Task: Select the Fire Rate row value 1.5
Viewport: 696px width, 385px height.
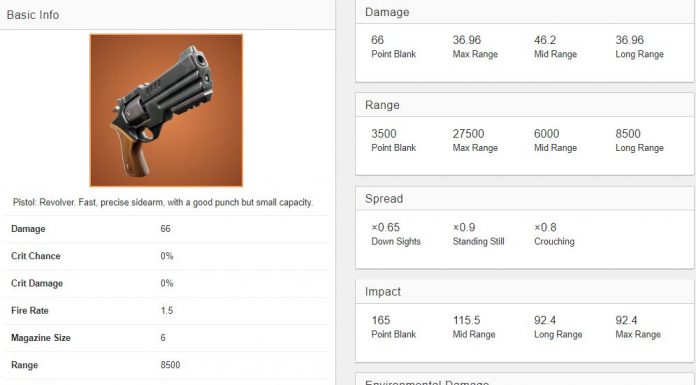Action: click(166, 311)
